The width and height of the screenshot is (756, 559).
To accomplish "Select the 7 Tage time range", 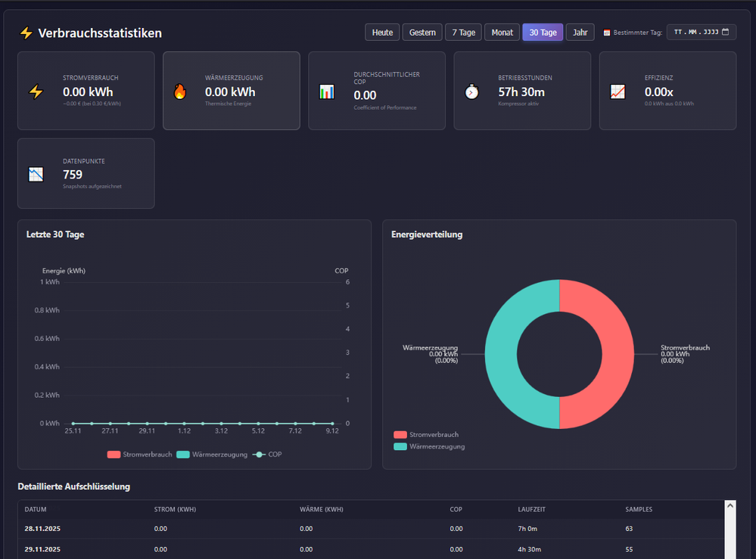I will [x=463, y=33].
